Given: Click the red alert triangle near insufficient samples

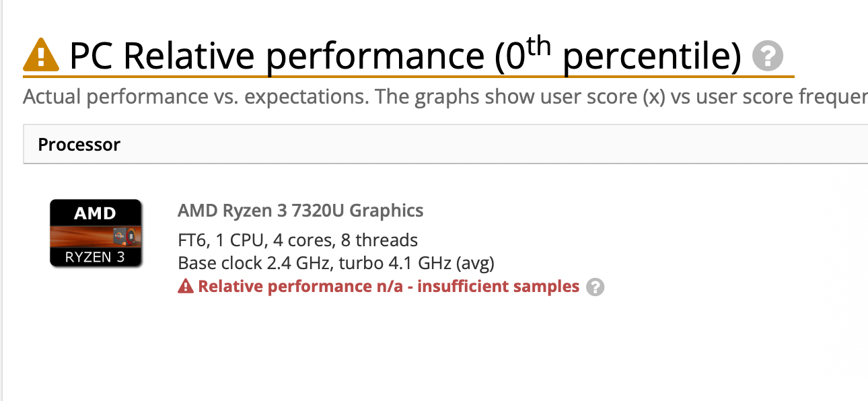Looking at the screenshot, I should point(186,286).
